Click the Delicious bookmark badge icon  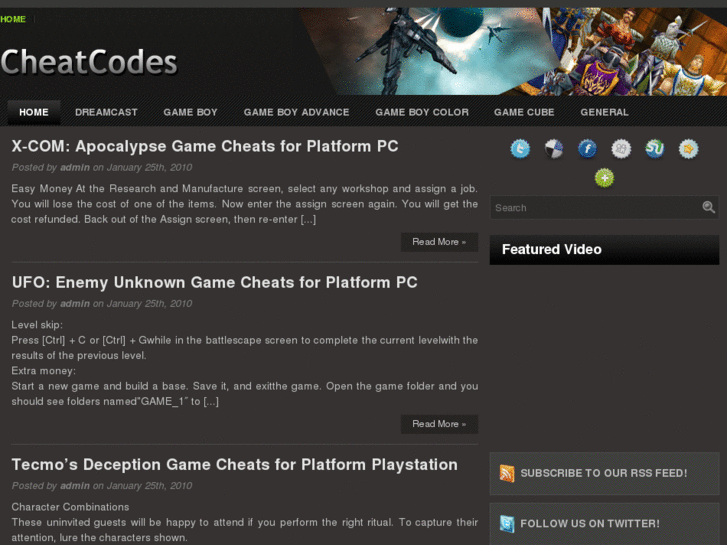pyautogui.click(x=554, y=149)
